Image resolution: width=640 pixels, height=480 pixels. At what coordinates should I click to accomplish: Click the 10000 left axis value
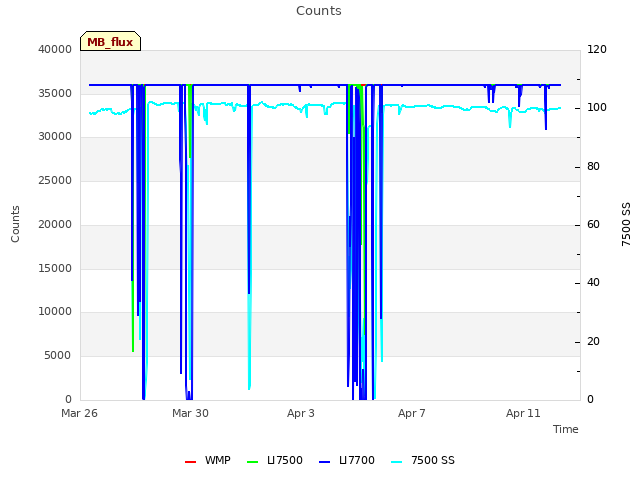click(x=55, y=311)
